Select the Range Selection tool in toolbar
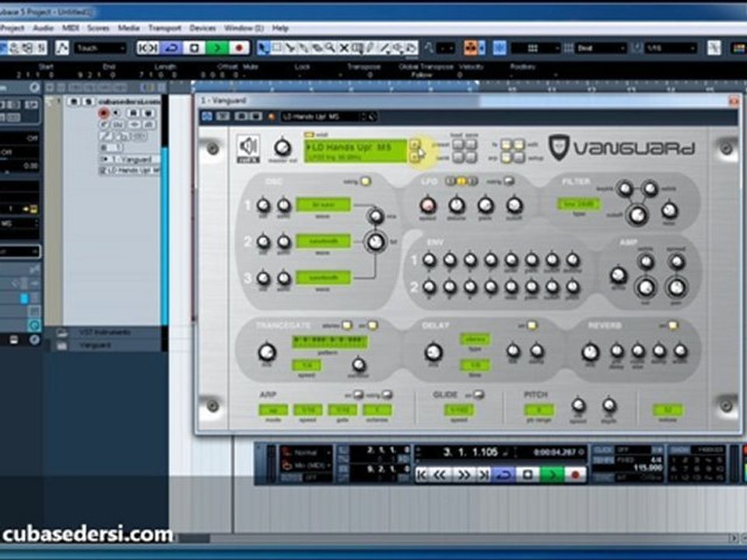Image resolution: width=747 pixels, height=560 pixels. point(276,47)
